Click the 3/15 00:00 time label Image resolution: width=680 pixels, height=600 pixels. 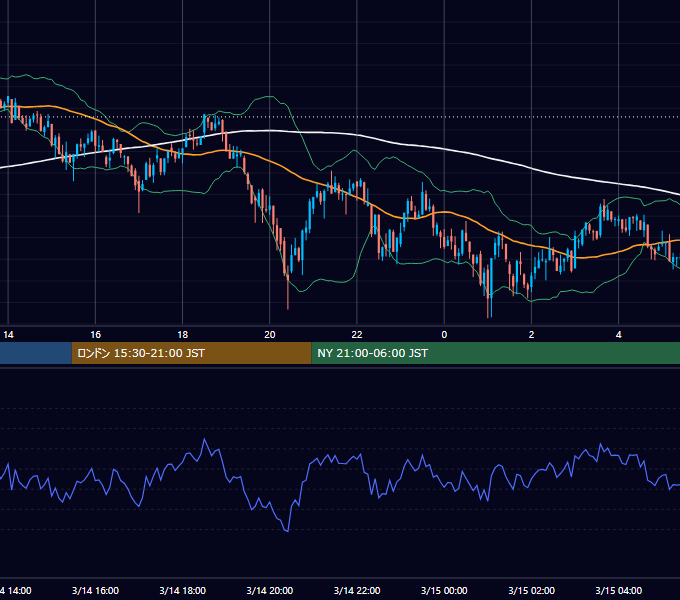pos(444,590)
